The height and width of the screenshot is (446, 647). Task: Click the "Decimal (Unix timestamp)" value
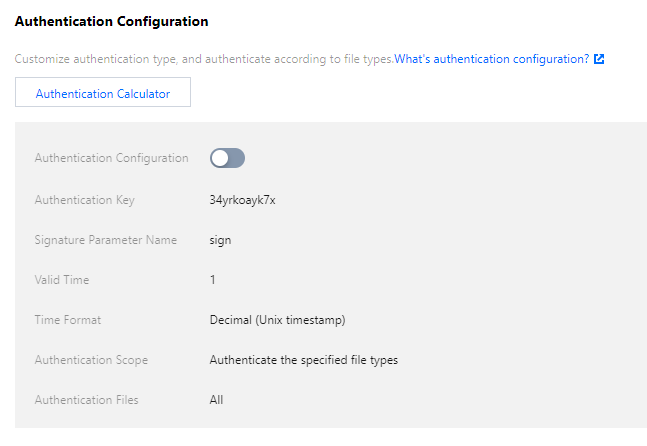[x=277, y=320]
